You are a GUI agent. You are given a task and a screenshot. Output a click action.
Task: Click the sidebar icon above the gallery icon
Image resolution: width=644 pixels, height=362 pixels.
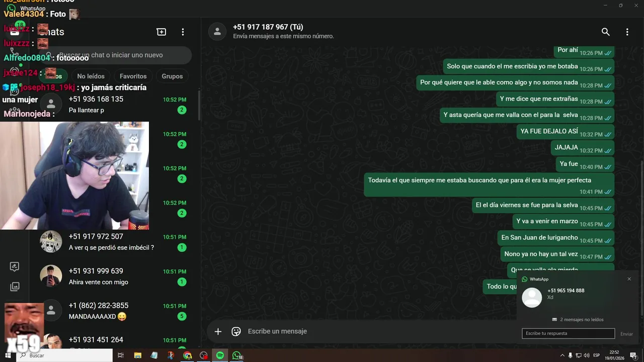point(15,267)
